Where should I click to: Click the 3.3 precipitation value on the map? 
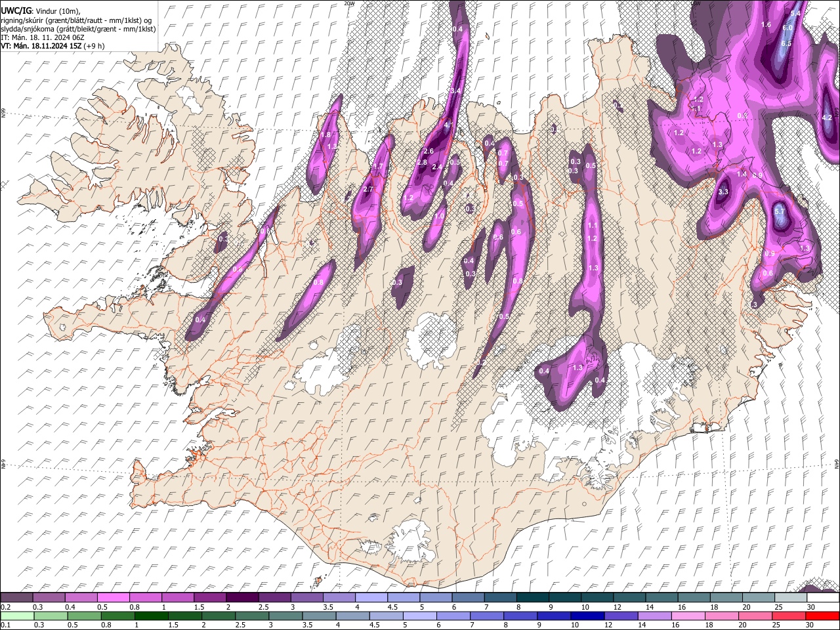tap(723, 192)
